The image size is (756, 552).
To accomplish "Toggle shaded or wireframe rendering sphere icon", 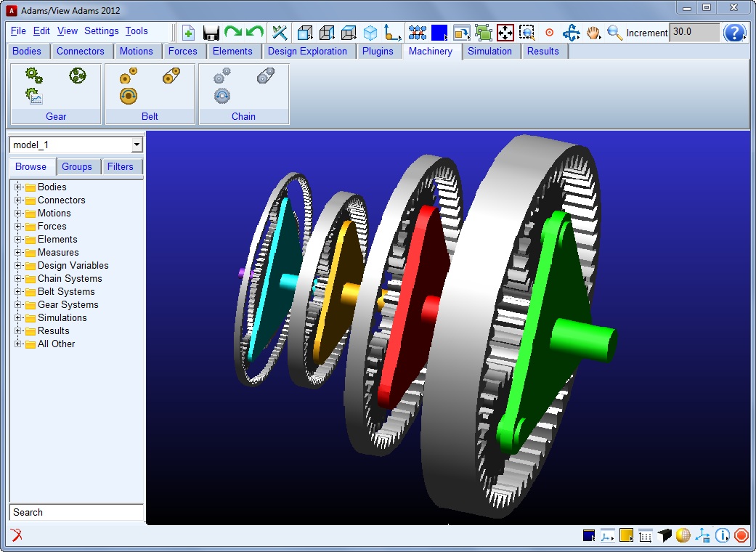I will point(683,536).
